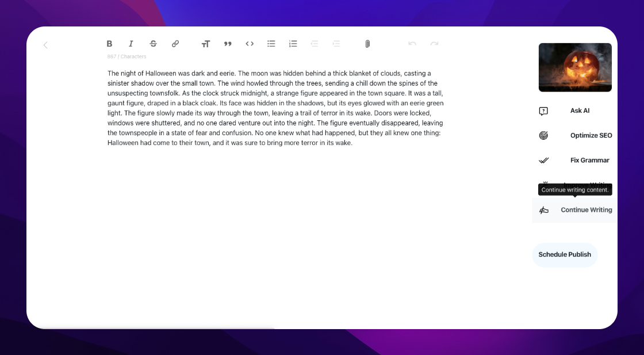
Task: Insert a hyperlink with link icon
Action: coord(175,44)
